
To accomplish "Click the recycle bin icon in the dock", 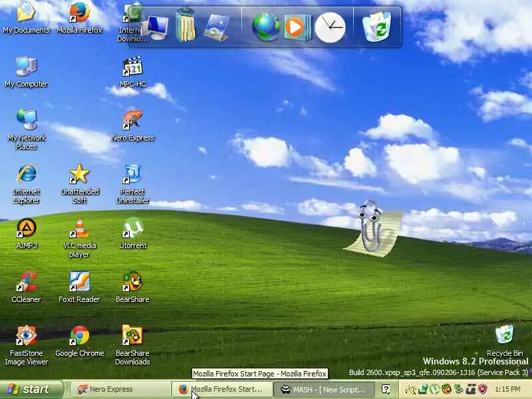I will pyautogui.click(x=377, y=27).
